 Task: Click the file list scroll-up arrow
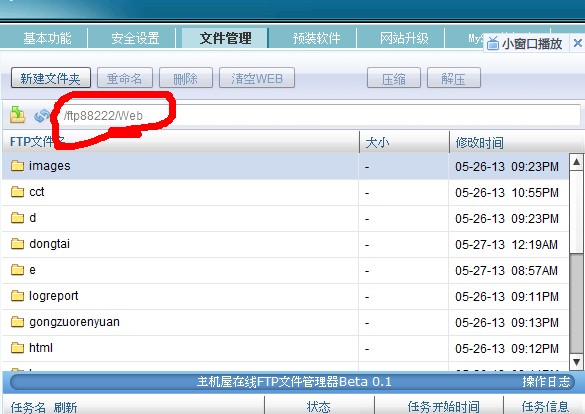576,162
